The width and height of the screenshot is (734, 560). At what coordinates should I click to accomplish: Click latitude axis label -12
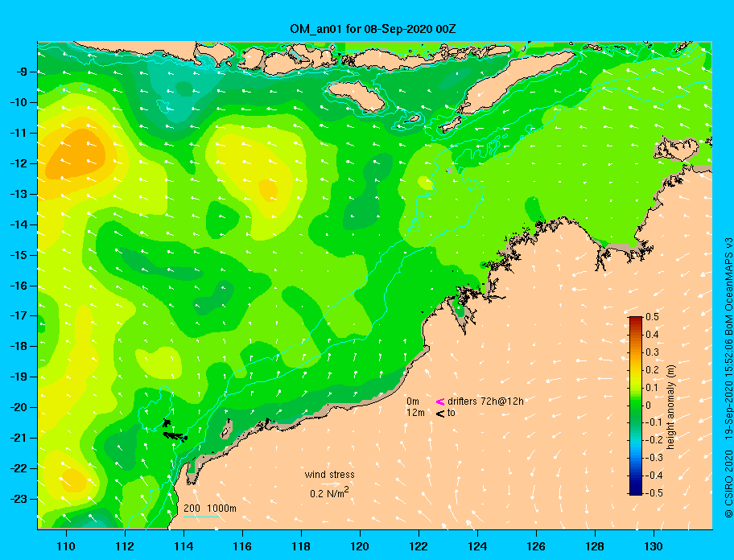[x=19, y=164]
